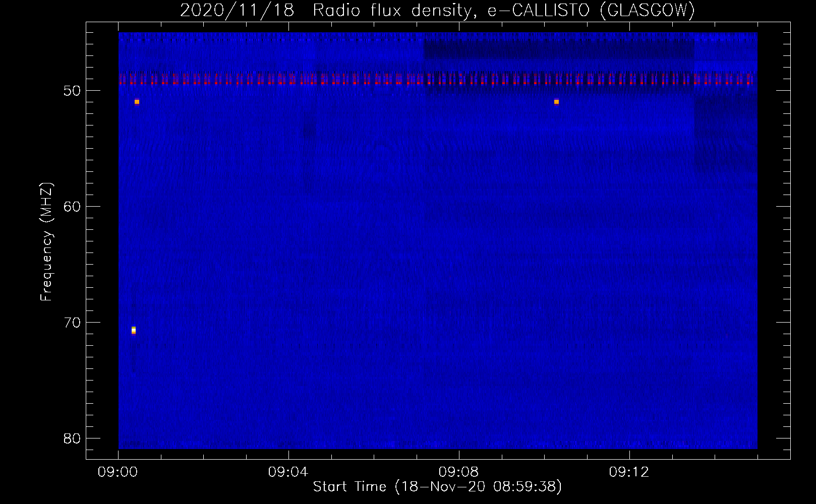Click the 60 MHz tick label
816x504 pixels.
pyautogui.click(x=72, y=207)
